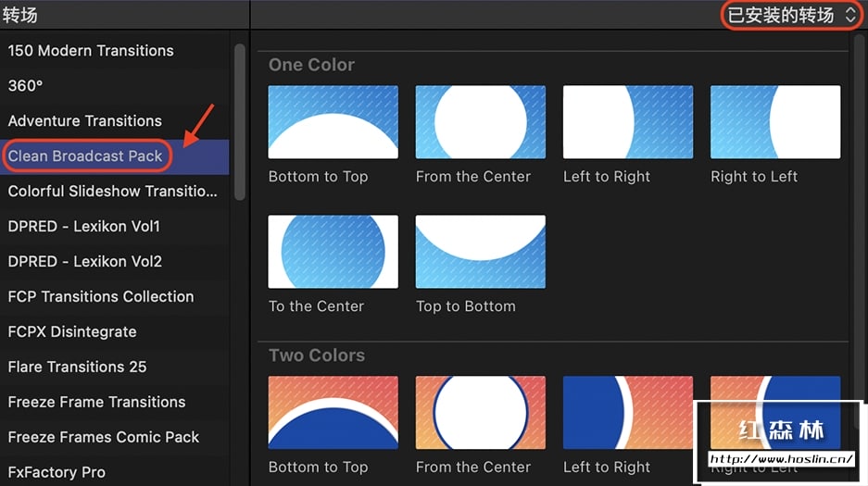Choose One Color From the Center thumbnail
This screenshot has width=868, height=486.
(481, 122)
